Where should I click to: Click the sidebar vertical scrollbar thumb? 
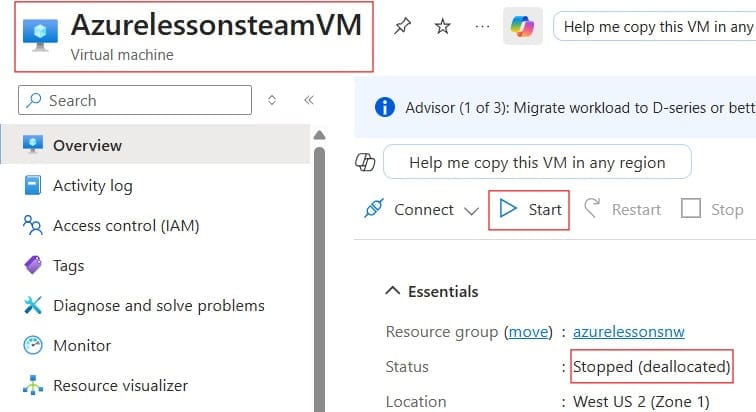point(319,279)
